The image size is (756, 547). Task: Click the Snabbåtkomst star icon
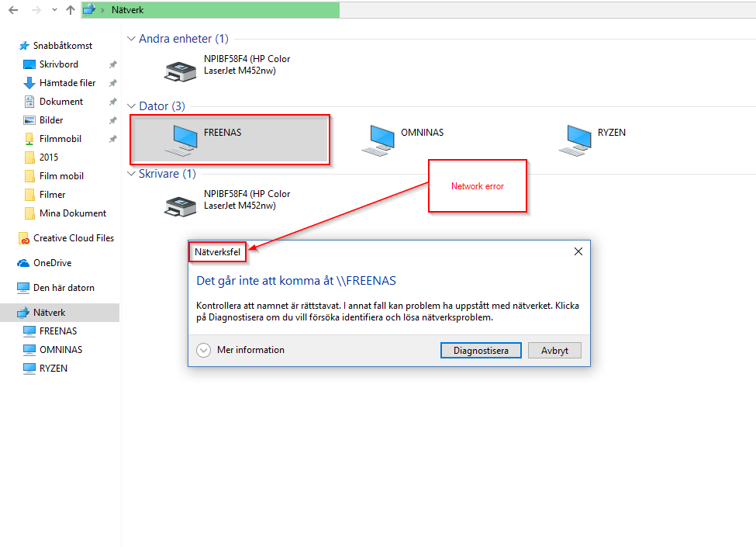tap(24, 46)
